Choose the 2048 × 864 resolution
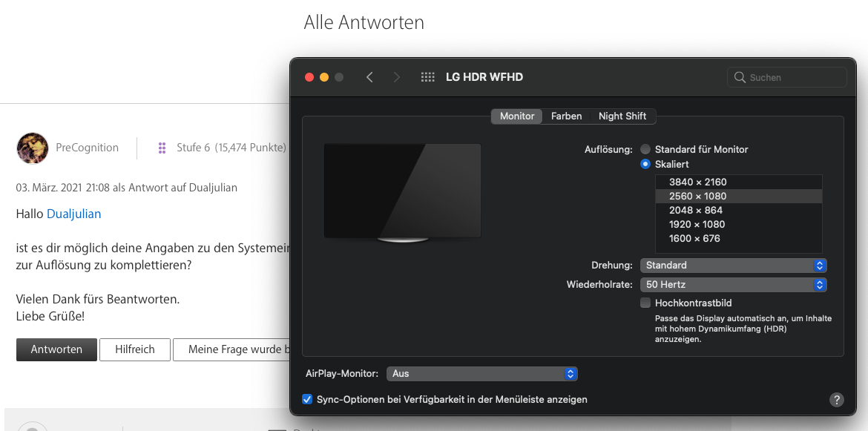This screenshot has height=431, width=868. coord(738,210)
